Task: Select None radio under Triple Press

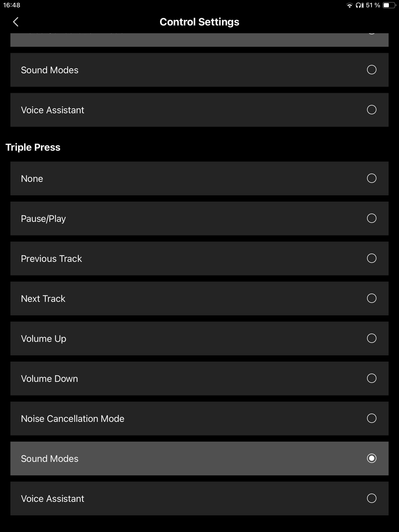Action: pyautogui.click(x=371, y=178)
